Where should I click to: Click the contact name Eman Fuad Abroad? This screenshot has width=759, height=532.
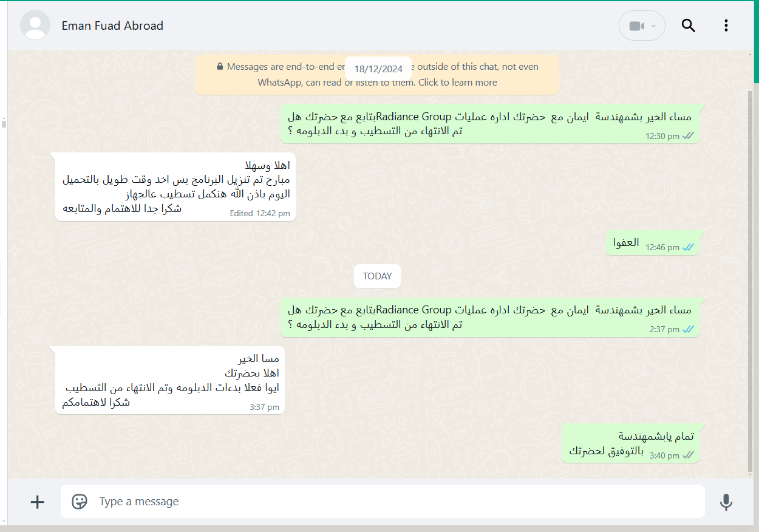(112, 26)
